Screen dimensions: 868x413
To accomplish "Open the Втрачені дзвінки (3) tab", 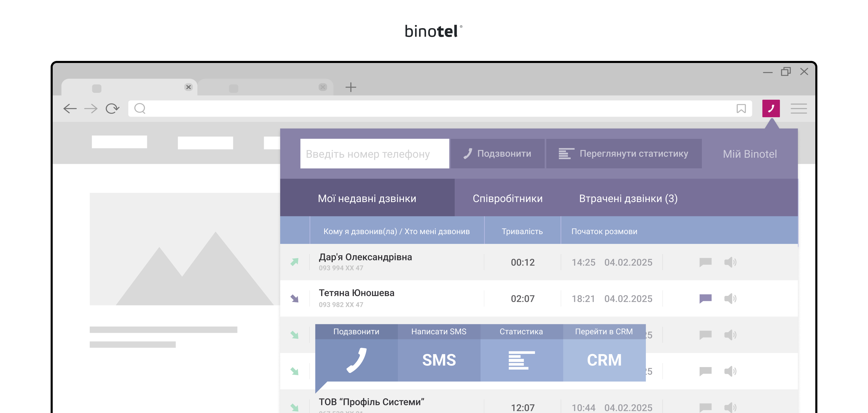I will [x=628, y=198].
